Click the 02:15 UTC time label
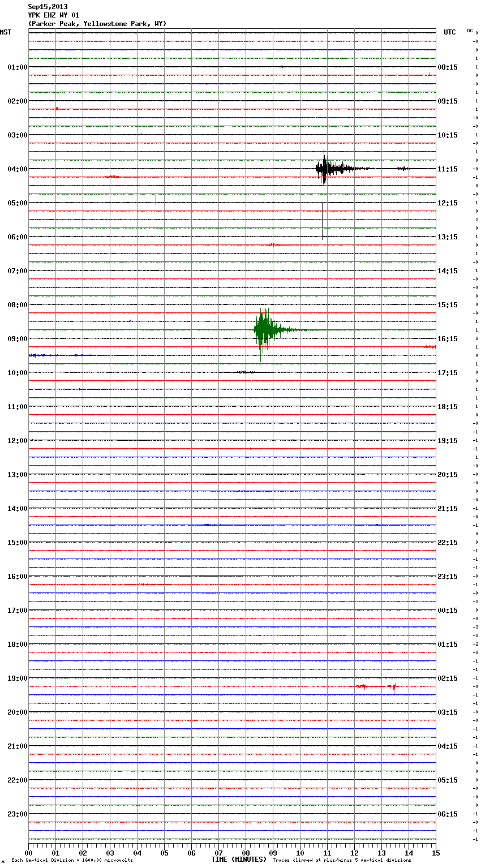This screenshot has width=481, height=868. (x=448, y=678)
